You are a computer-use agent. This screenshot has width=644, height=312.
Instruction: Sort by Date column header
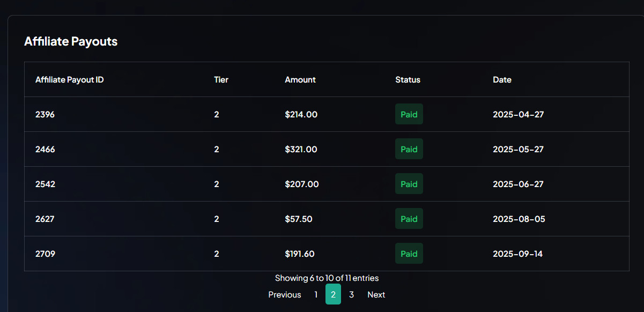502,79
